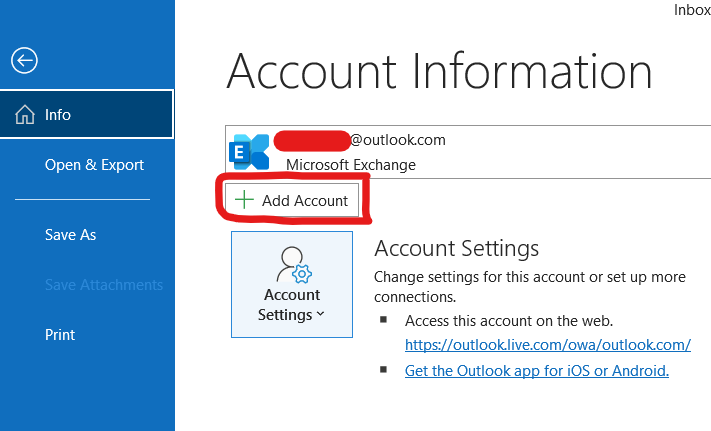711x431 pixels.
Task: Click the Add Account button
Action: pos(292,200)
